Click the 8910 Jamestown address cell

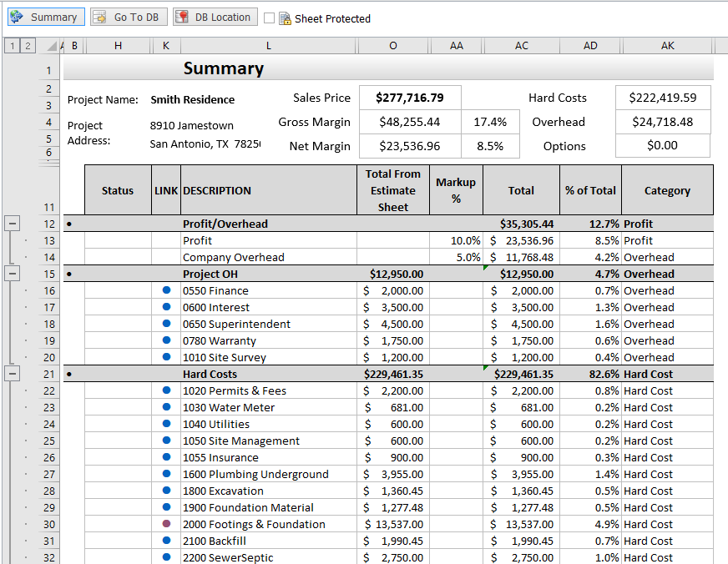[192, 126]
